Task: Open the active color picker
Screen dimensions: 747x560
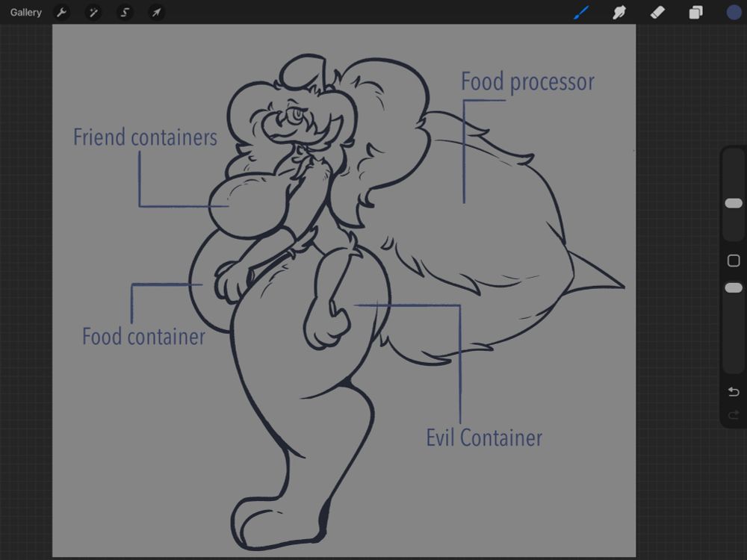Action: pyautogui.click(x=734, y=13)
